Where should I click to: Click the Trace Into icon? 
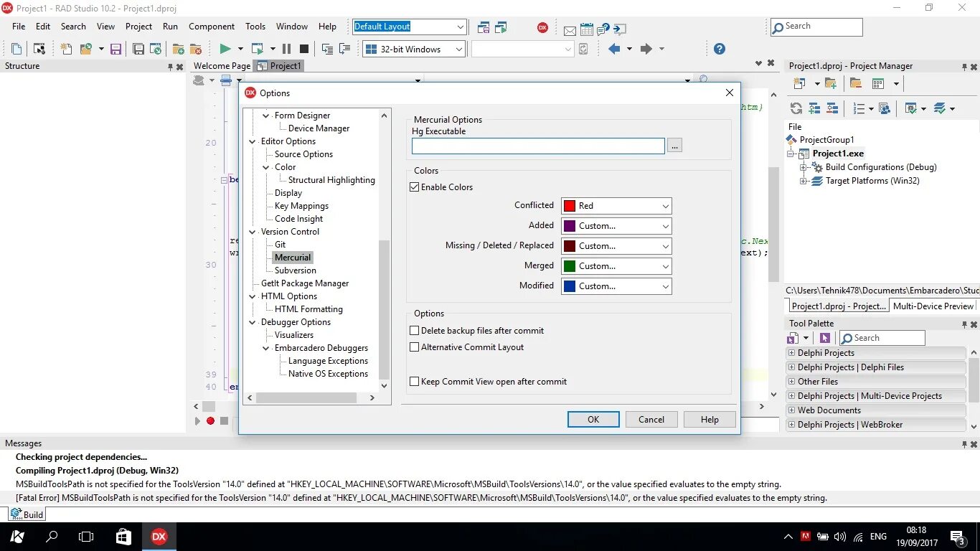(x=327, y=49)
